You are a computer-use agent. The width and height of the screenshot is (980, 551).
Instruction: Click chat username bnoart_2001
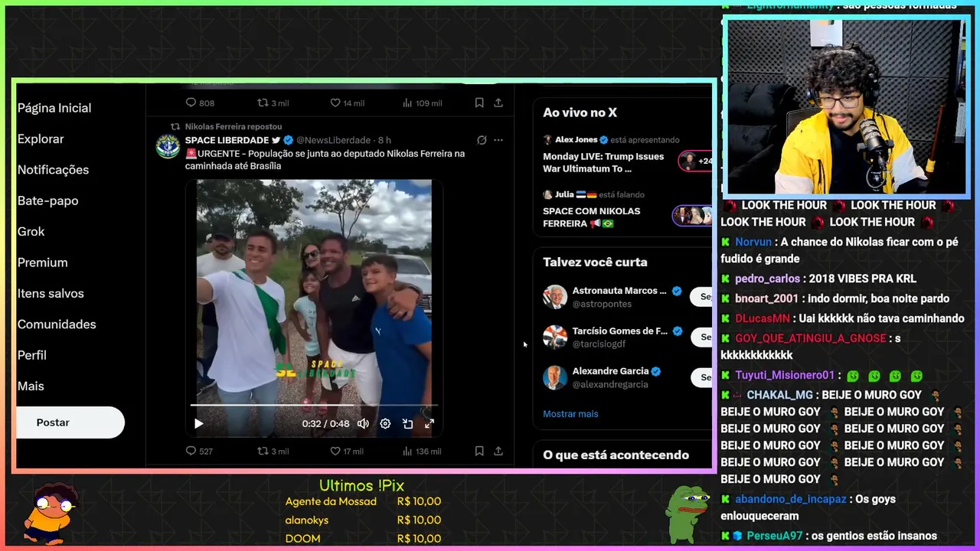766,298
